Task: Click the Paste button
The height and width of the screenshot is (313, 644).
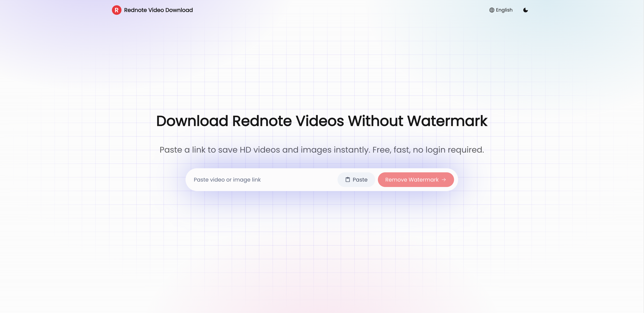Action: point(356,179)
